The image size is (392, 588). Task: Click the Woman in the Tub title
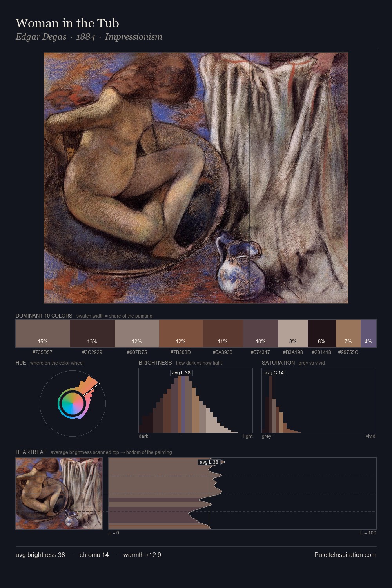tap(67, 23)
